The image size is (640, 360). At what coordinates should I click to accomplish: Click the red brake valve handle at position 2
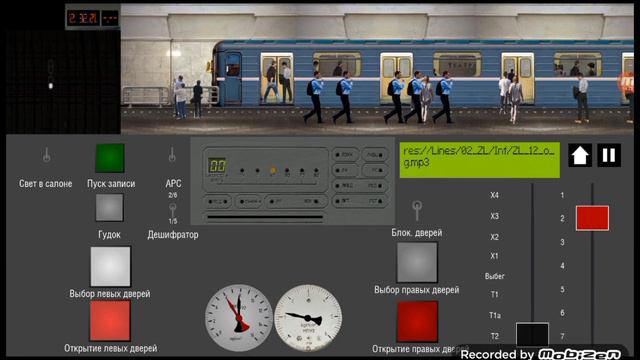tap(592, 218)
